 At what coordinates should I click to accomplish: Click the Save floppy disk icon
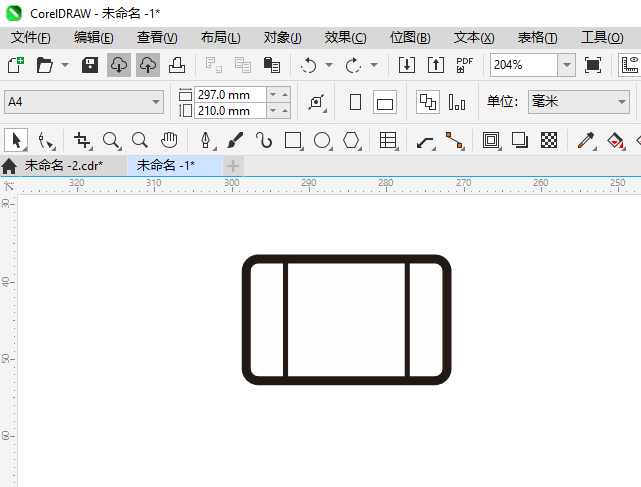(89, 65)
